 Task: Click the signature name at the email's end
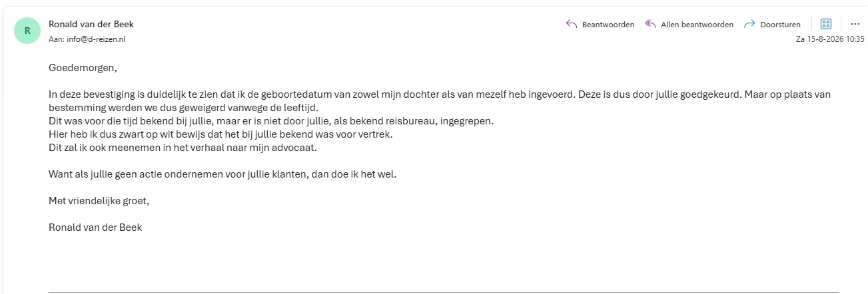tap(95, 227)
